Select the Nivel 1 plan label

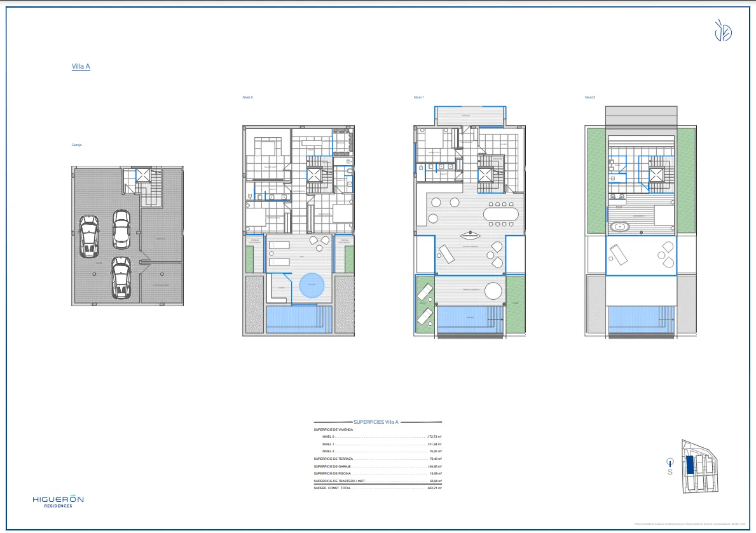418,97
